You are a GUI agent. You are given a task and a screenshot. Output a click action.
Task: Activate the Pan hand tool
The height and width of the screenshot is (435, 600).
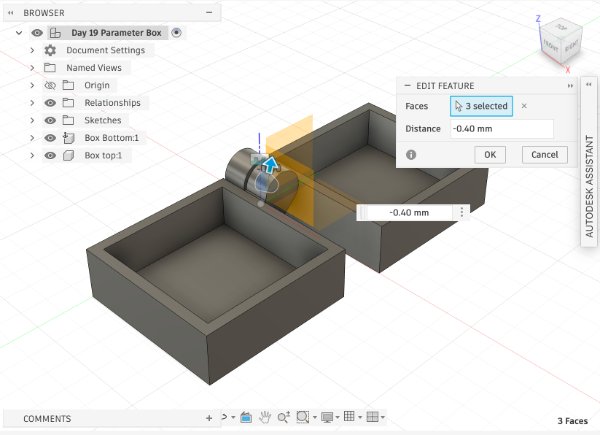pyautogui.click(x=265, y=417)
